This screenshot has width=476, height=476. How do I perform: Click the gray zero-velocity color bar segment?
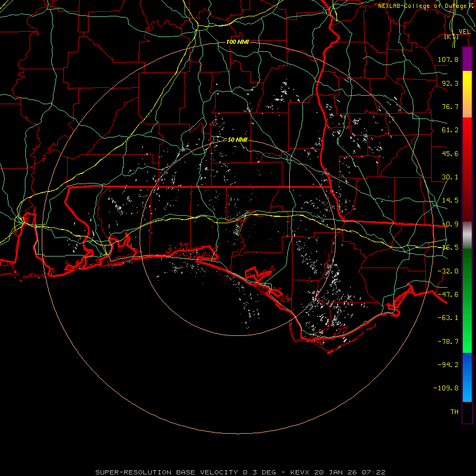click(467, 235)
